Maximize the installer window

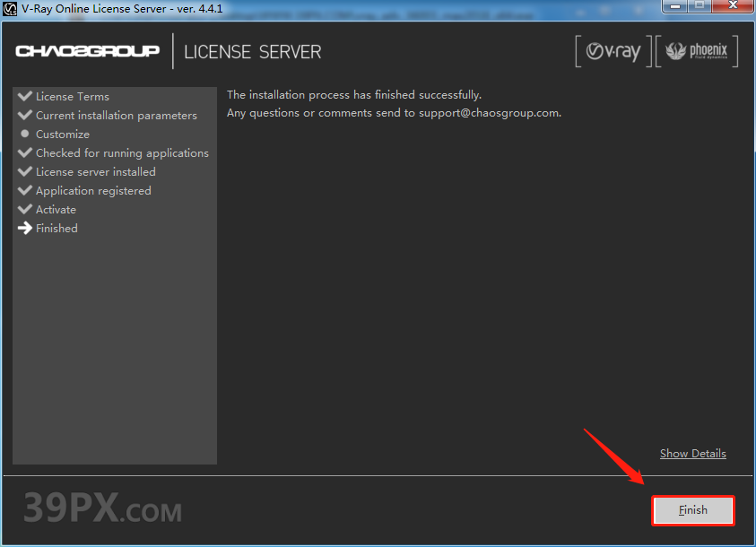point(697,6)
